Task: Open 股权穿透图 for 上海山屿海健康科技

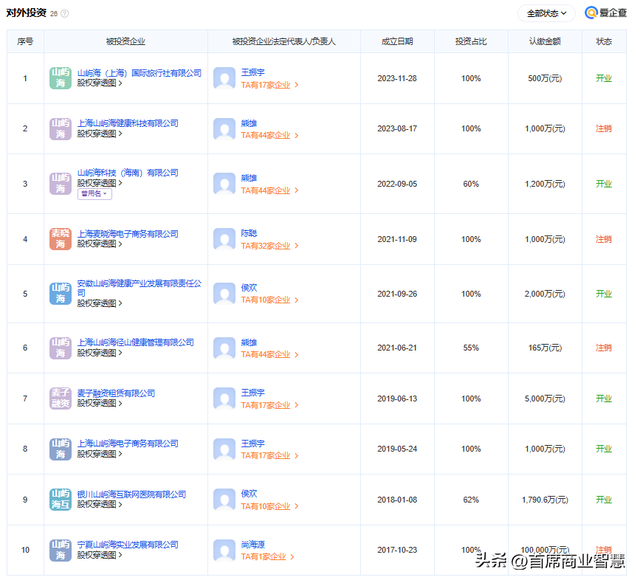Action: click(100, 134)
